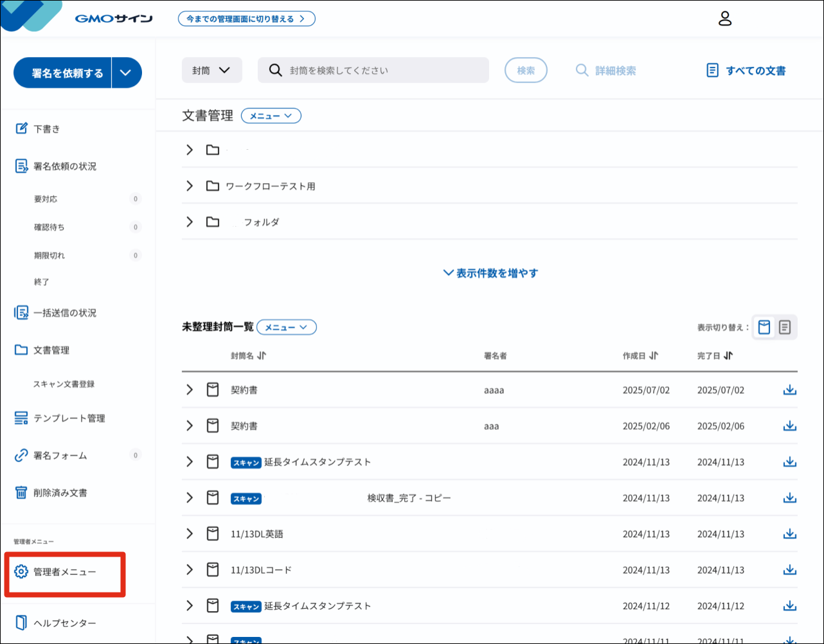This screenshot has width=824, height=644.
Task: Open 署名フォーム from sidebar
Action: click(x=60, y=456)
